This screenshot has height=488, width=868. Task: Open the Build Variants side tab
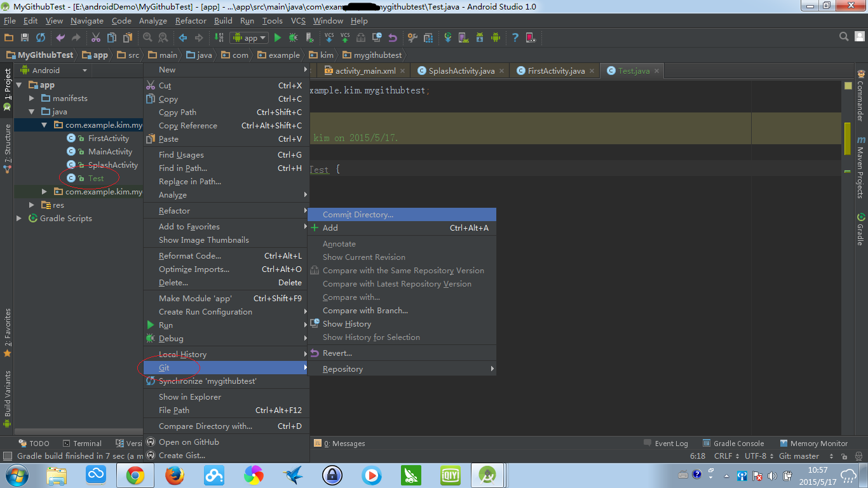pyautogui.click(x=7, y=399)
